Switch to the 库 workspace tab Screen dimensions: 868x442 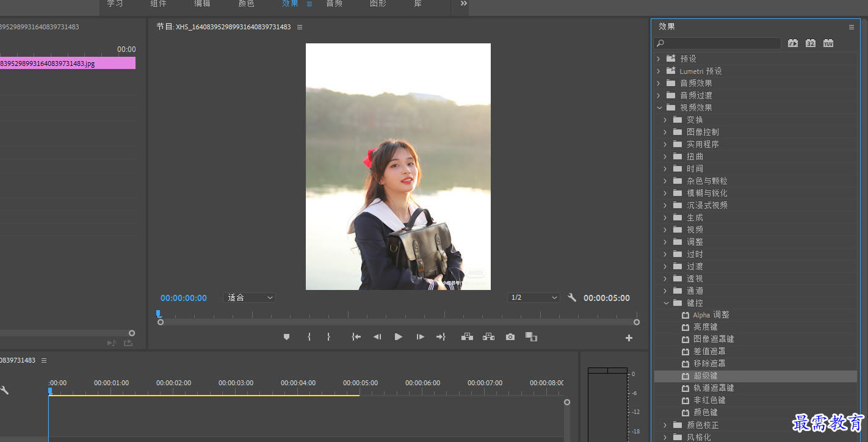tap(418, 4)
